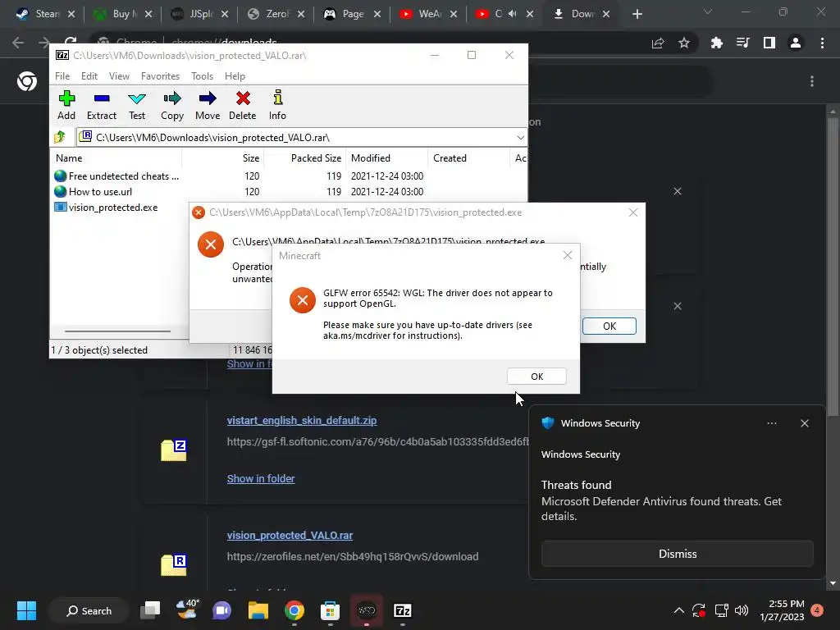Close the Windows Security notification
The image size is (840, 630).
[804, 423]
